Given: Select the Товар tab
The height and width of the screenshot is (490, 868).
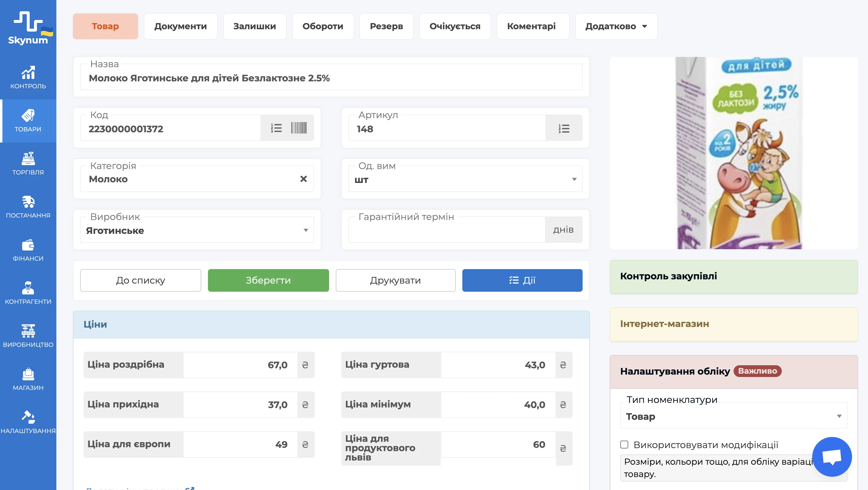Looking at the screenshot, I should pyautogui.click(x=105, y=26).
